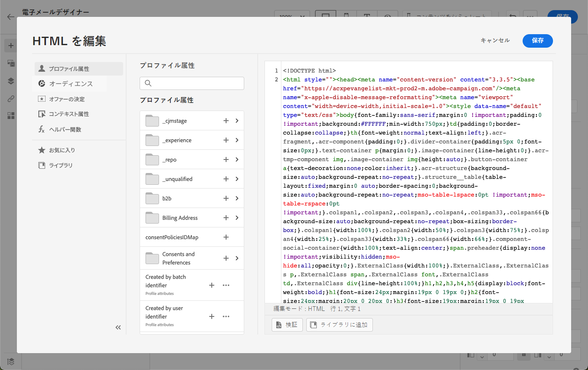Click 編集モード : HTML status text
588x370 pixels.
tap(299, 309)
